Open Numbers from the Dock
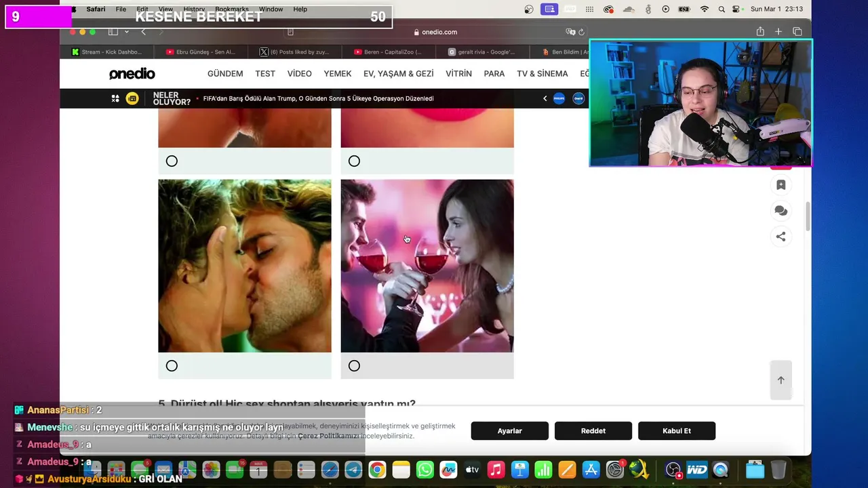The image size is (868, 488). coord(544,470)
